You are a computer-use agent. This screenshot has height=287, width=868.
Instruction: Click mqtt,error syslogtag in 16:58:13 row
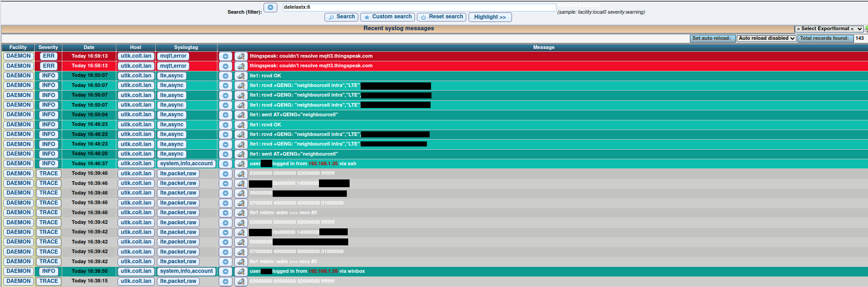pos(173,66)
